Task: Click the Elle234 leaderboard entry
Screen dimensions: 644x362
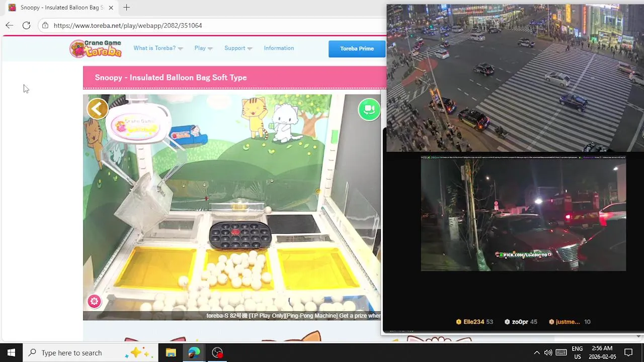Action: coord(474,322)
